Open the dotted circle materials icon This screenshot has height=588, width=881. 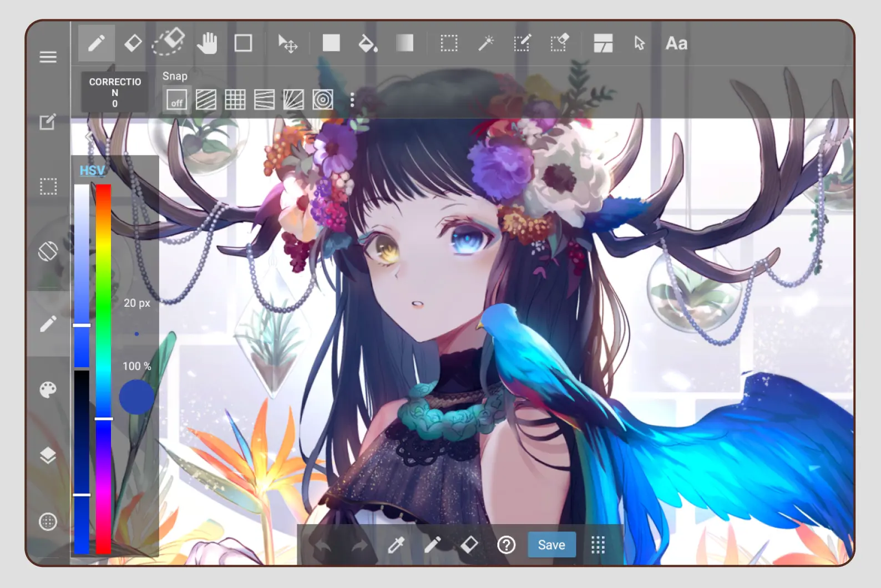[48, 522]
